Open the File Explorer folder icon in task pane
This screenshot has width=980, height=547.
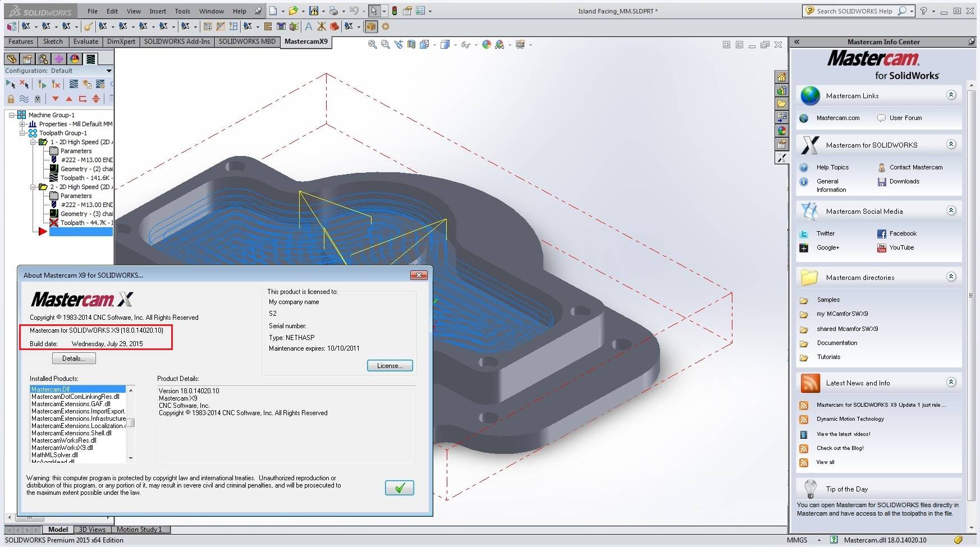tap(781, 104)
